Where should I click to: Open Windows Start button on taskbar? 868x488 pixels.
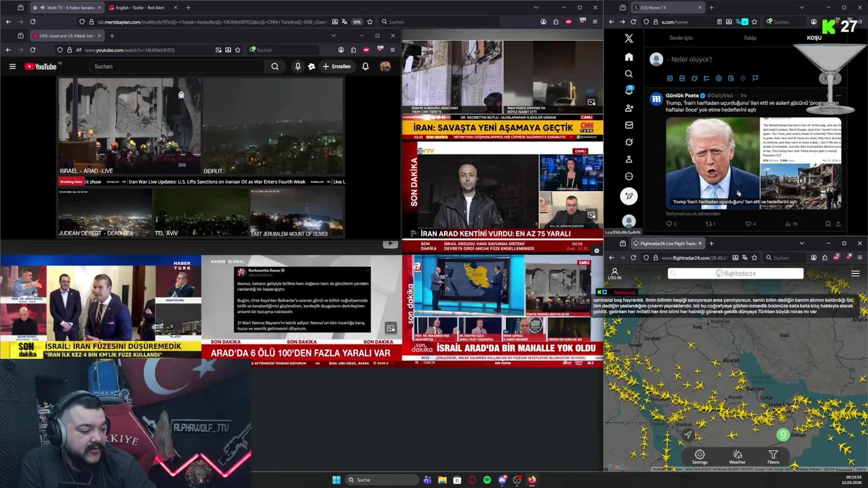pos(336,480)
